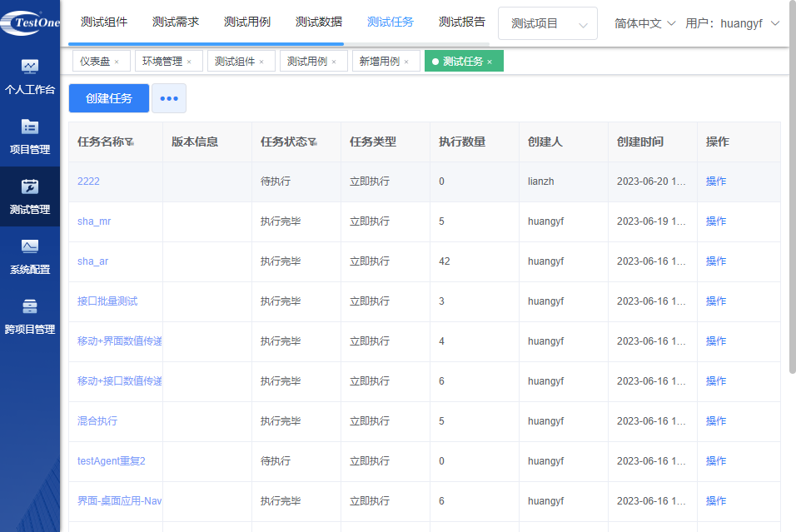Click 操作 for the 混合执行 task
Screen dimensions: 796x532
tap(716, 421)
